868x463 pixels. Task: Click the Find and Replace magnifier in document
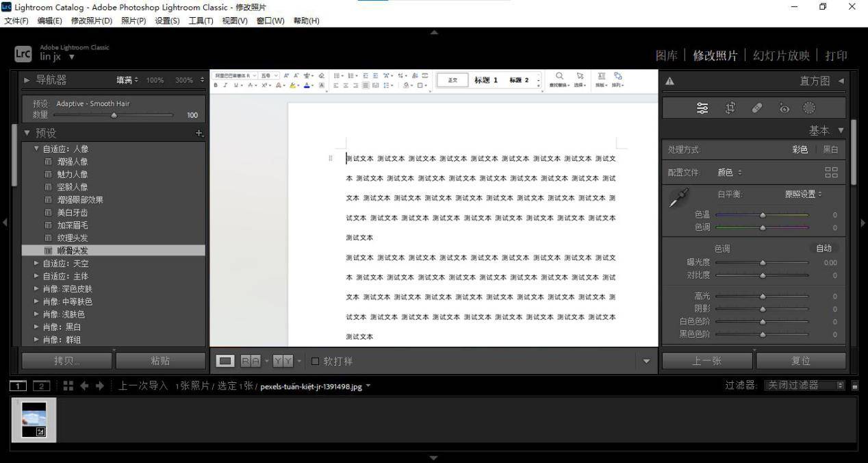coord(559,76)
